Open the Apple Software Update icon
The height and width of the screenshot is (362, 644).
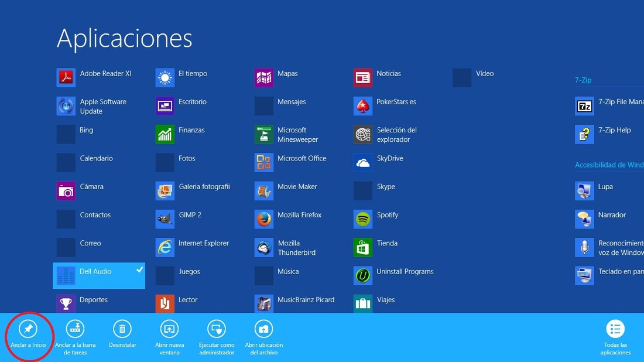tap(66, 106)
